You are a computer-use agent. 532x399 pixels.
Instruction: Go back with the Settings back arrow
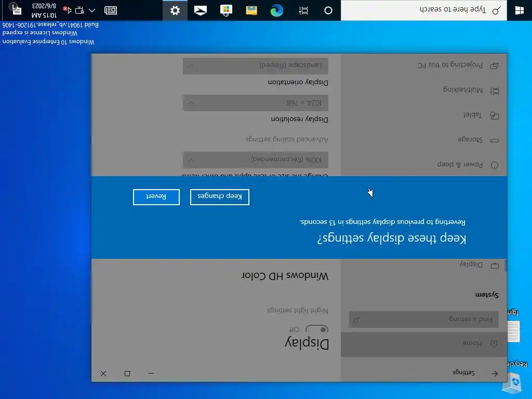(495, 374)
